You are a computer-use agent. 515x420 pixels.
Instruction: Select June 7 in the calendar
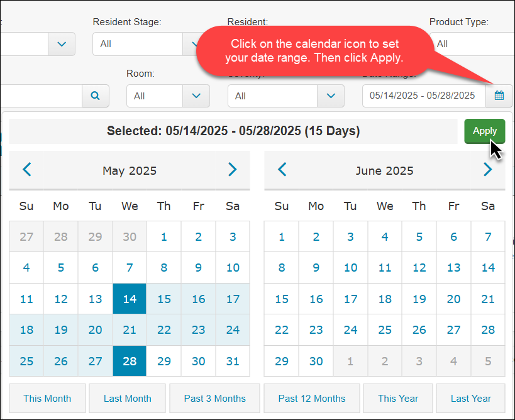488,236
